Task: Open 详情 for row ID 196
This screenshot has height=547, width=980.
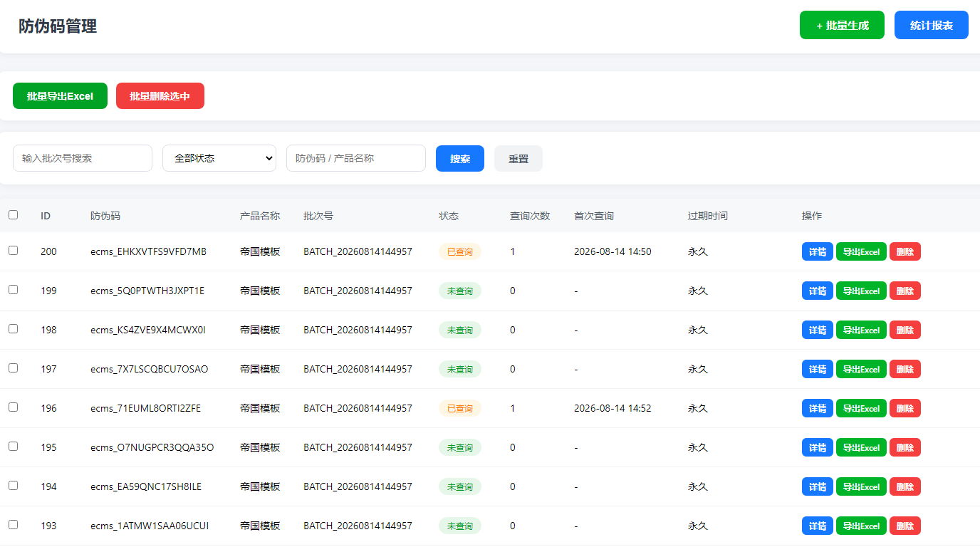Action: click(x=818, y=408)
